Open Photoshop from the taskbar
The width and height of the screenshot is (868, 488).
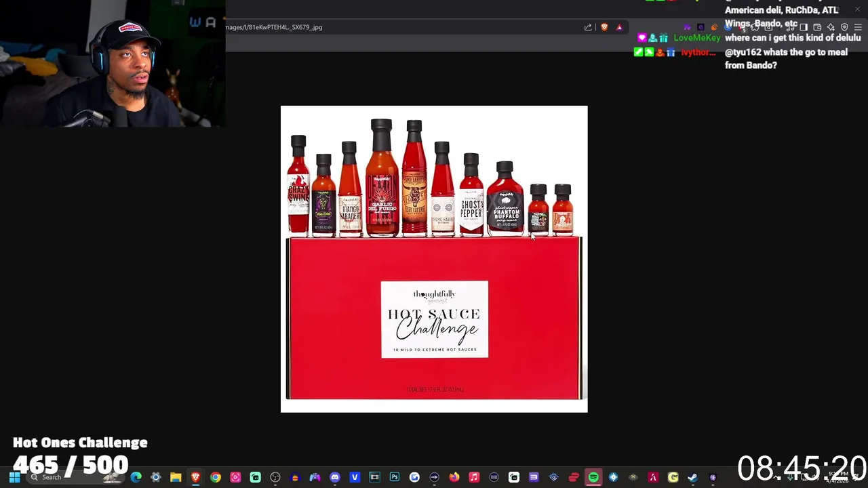click(x=395, y=477)
